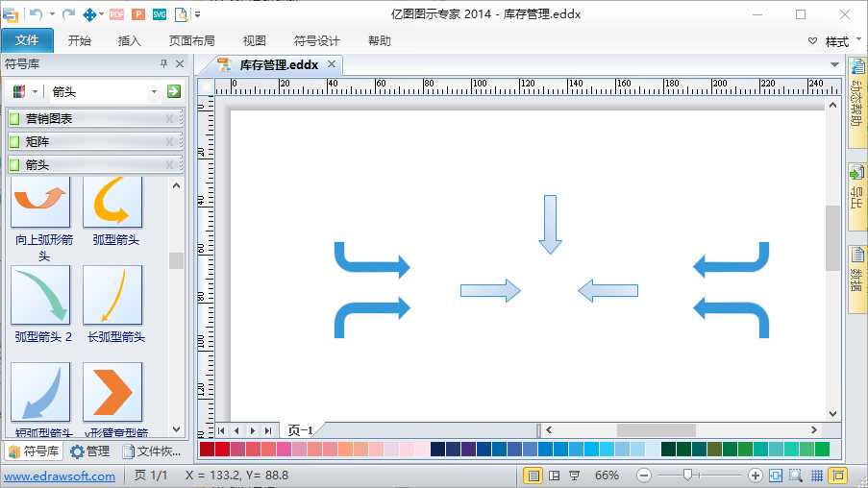Collapse the 箭头 library category
This screenshot has width=868, height=488.
pyautogui.click(x=95, y=165)
